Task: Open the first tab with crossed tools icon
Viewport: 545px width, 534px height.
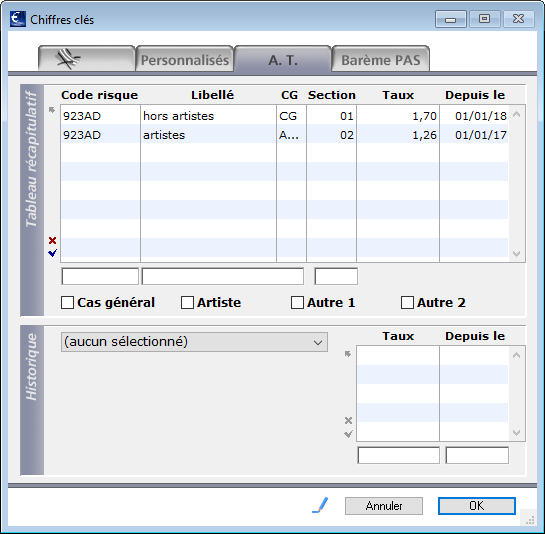Action: [87, 59]
